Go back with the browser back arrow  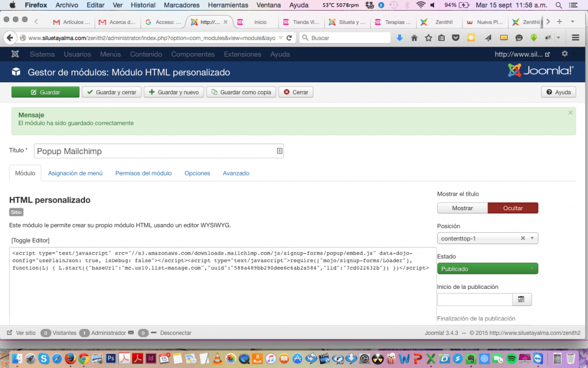coord(10,38)
